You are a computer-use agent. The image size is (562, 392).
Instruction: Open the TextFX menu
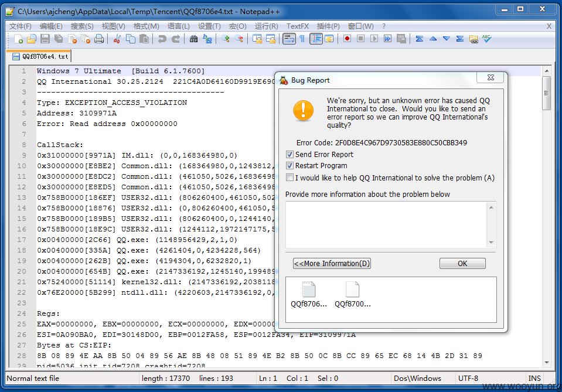[x=298, y=26]
